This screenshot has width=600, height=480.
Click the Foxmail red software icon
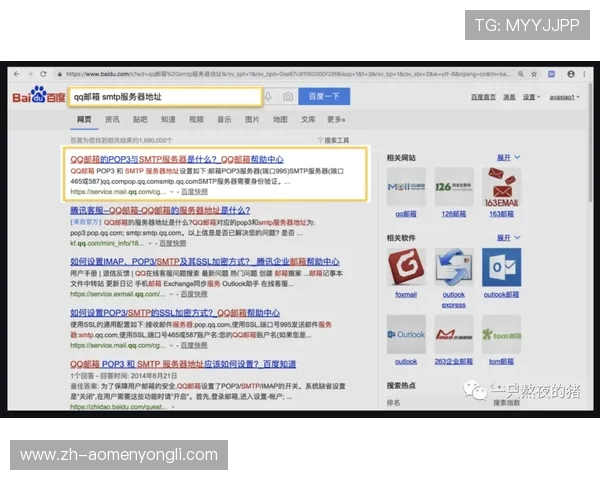click(x=406, y=267)
